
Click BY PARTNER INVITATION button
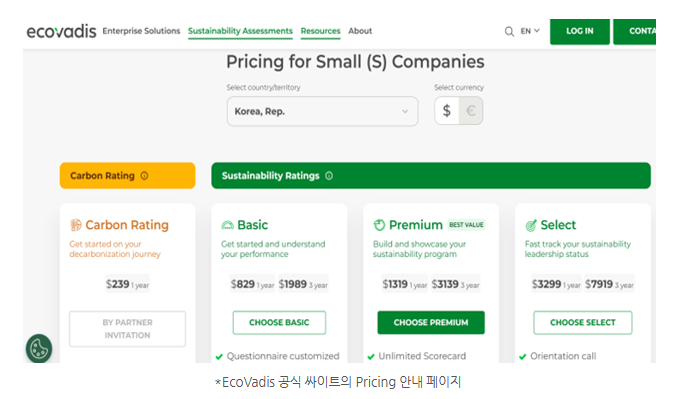pyautogui.click(x=128, y=329)
